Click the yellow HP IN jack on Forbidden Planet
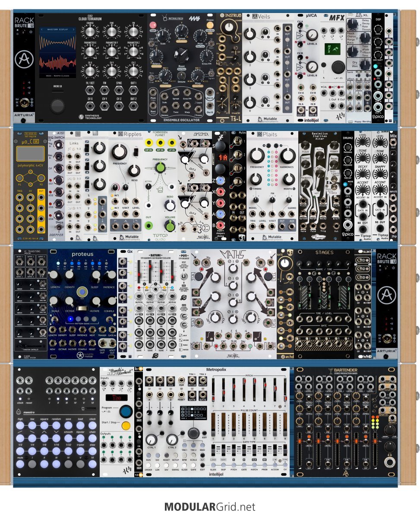 (x=148, y=143)
